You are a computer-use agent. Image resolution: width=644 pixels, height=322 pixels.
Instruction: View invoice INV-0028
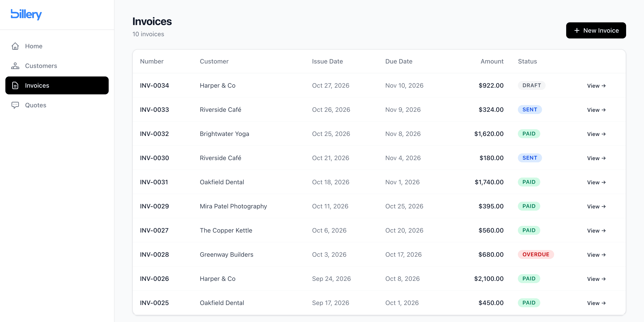pyautogui.click(x=596, y=255)
